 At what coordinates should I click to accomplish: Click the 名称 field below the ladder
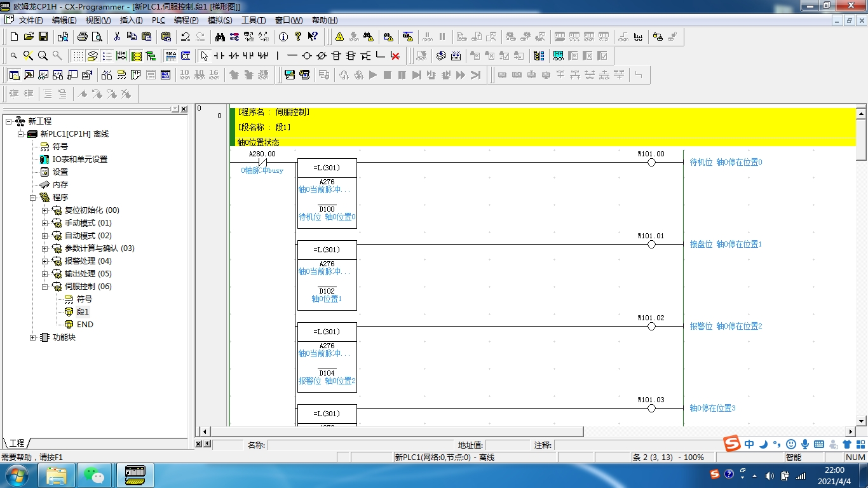(362, 445)
